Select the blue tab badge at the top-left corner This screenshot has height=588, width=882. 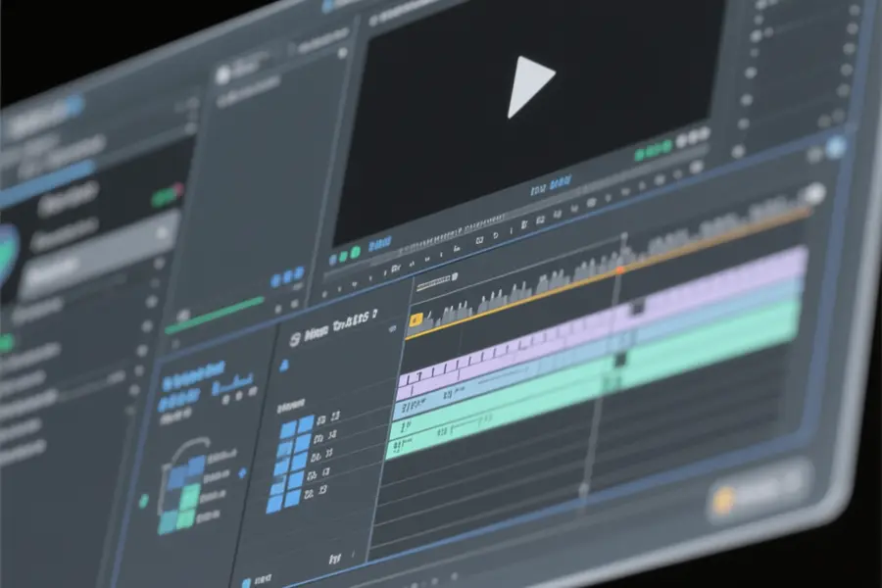coord(73,105)
